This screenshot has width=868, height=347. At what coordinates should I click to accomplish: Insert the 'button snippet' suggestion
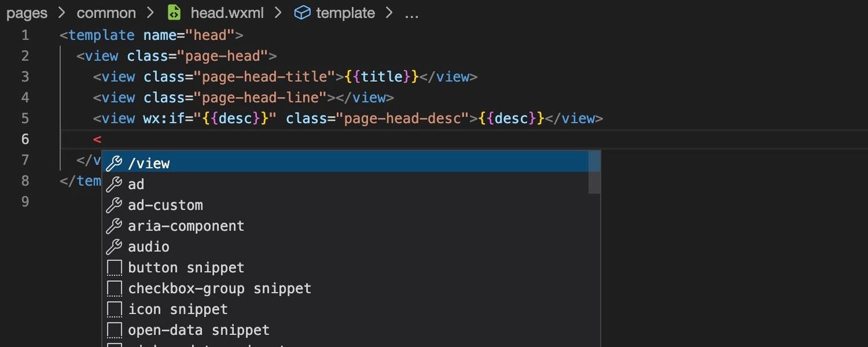tap(345, 267)
